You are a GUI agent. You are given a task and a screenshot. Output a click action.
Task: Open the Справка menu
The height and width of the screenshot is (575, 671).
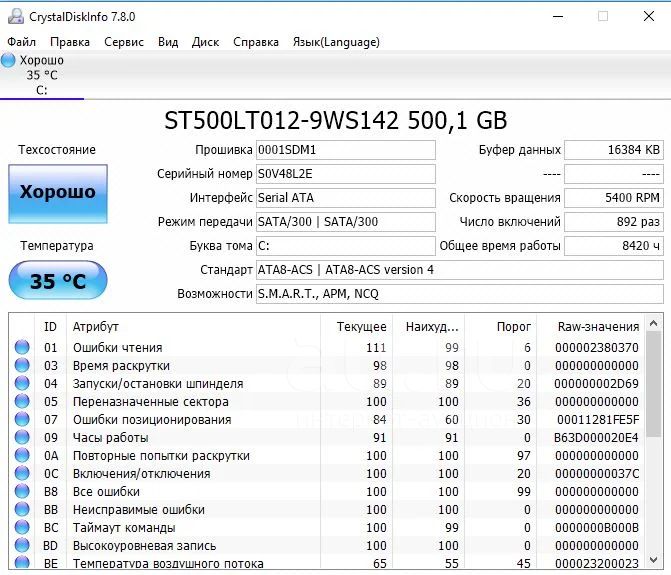tap(256, 42)
